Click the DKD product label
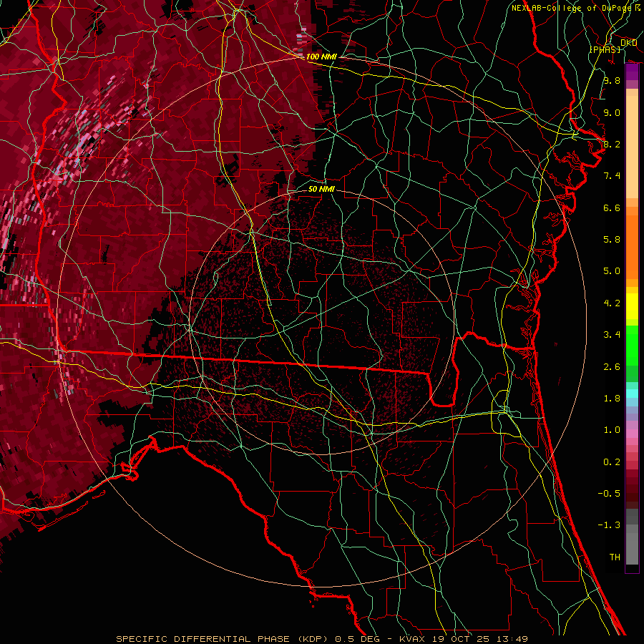Image resolution: width=644 pixels, height=644 pixels. [628, 43]
